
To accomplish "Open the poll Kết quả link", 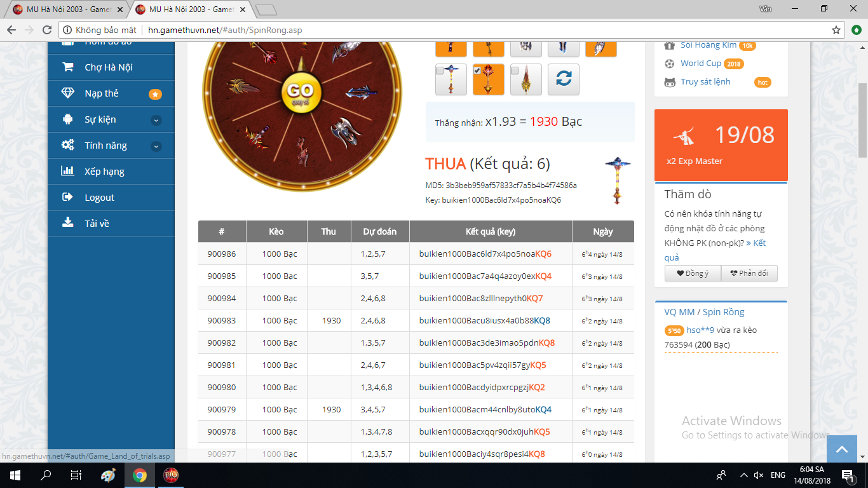I will pyautogui.click(x=715, y=250).
